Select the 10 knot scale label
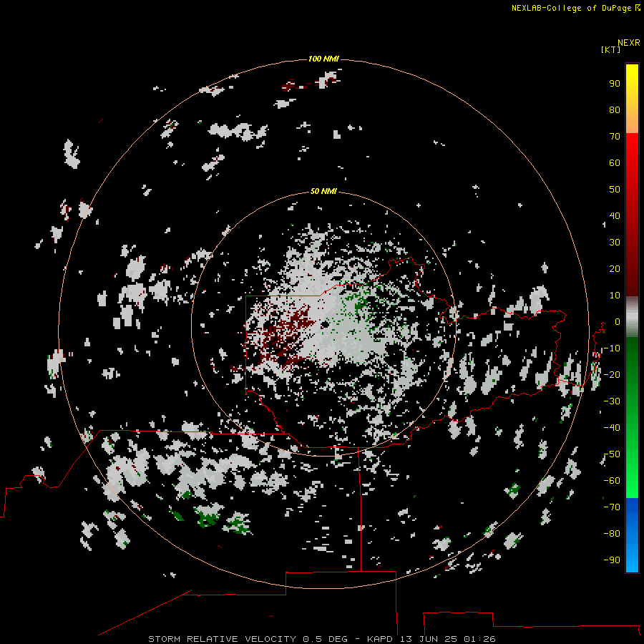This screenshot has height=644, width=644. 615,296
